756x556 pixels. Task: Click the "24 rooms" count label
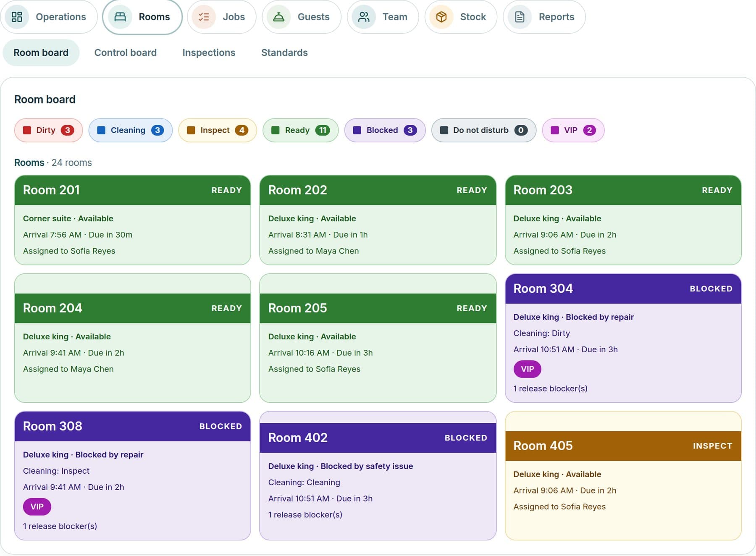tap(71, 163)
